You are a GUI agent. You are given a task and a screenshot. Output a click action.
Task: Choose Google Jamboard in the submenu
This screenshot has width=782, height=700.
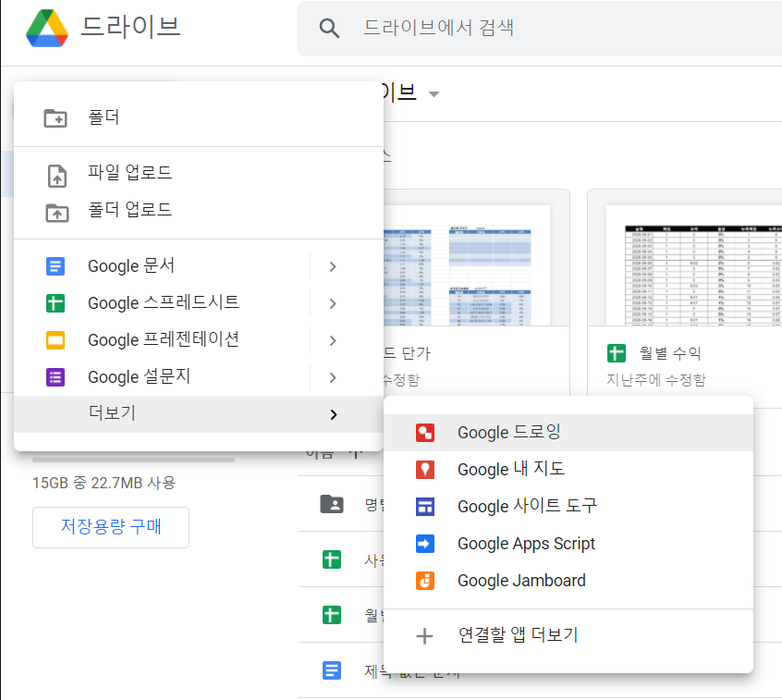click(568, 581)
